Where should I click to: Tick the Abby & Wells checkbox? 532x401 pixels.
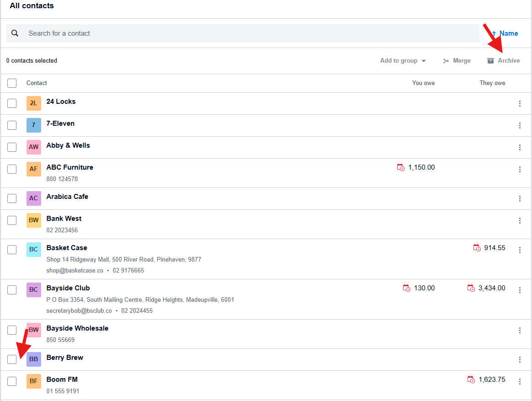coord(12,147)
